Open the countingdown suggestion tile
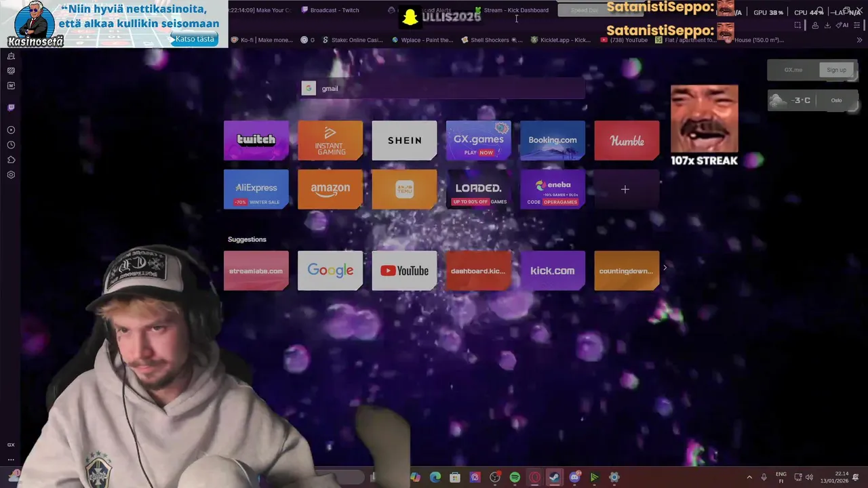Screen dimensions: 868x488 [627, 270]
